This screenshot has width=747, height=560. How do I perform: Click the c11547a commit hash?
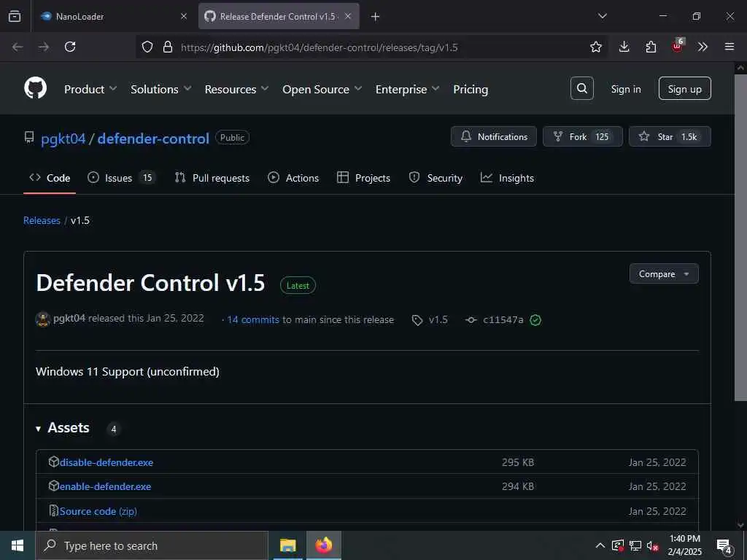pyautogui.click(x=503, y=320)
